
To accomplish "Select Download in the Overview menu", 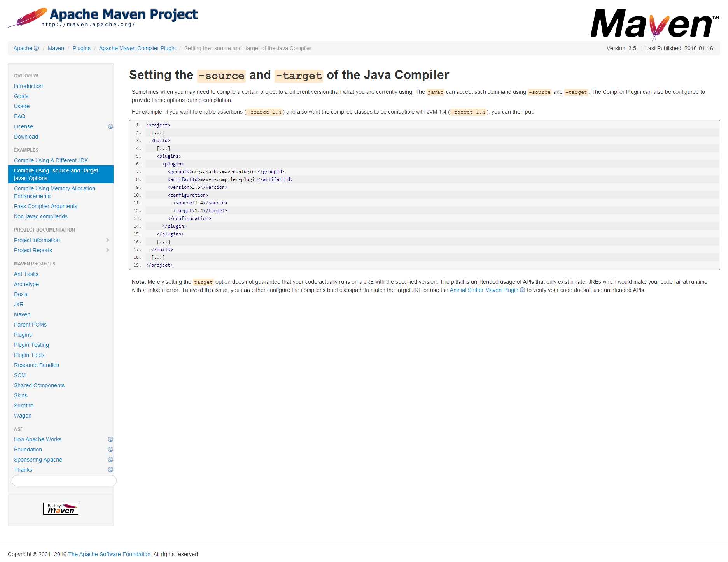I will [26, 137].
